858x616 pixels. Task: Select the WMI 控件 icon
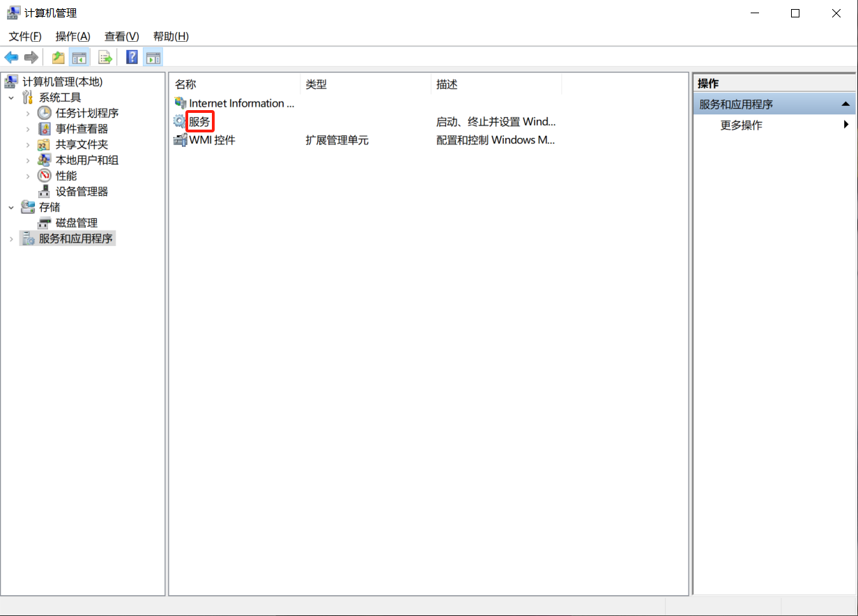click(180, 139)
